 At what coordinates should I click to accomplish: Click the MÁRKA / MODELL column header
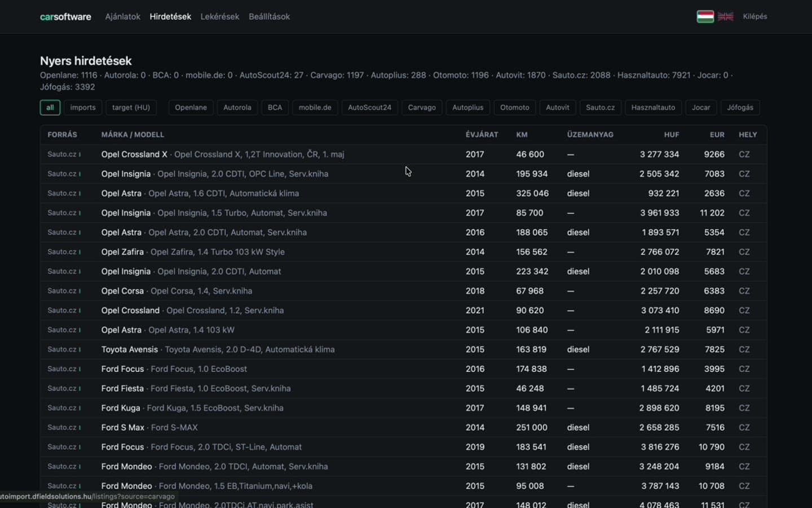133,135
